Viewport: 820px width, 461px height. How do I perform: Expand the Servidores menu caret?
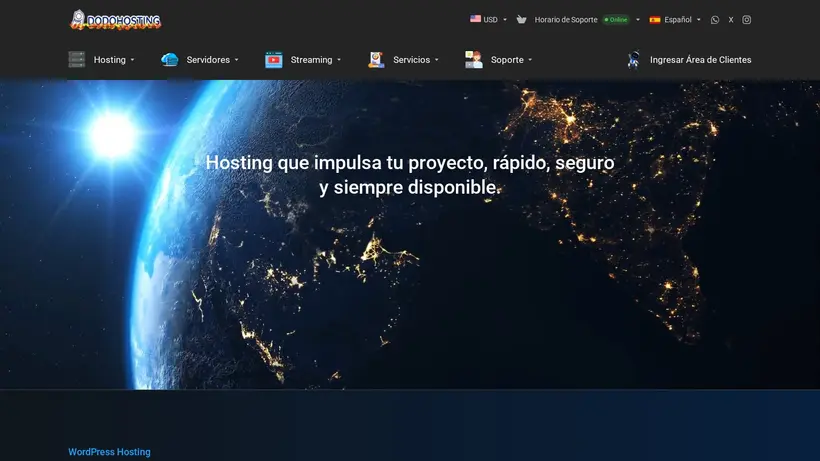[236, 60]
